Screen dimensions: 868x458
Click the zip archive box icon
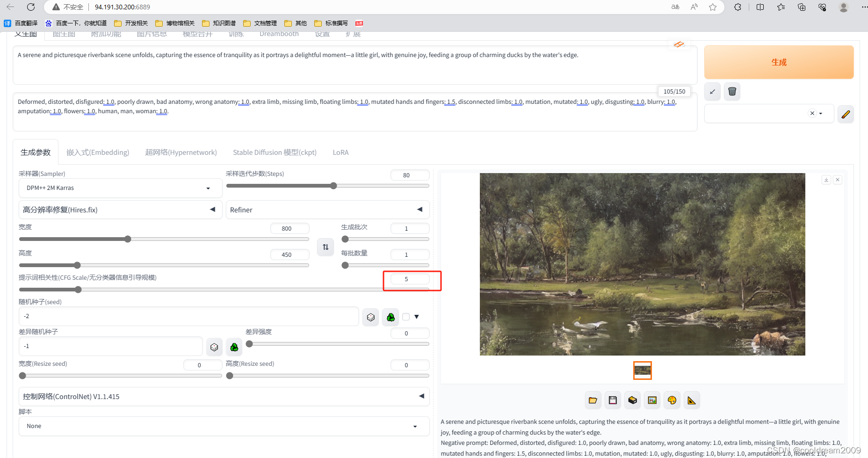click(632, 400)
